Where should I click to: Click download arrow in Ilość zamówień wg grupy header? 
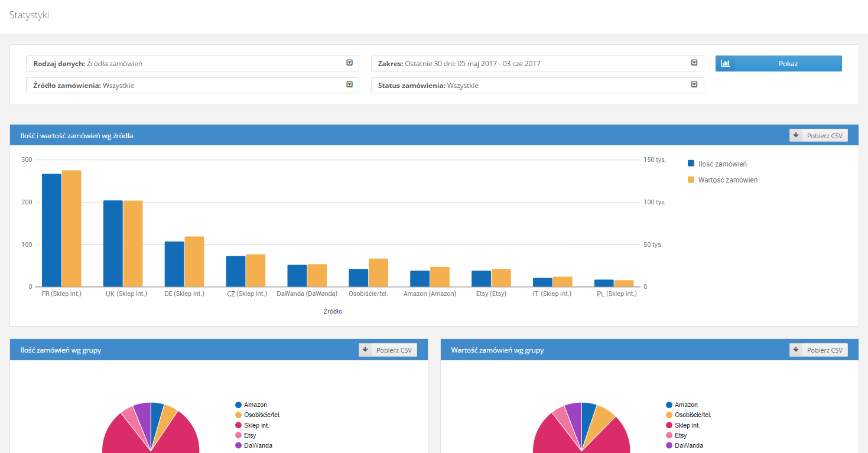[365, 350]
